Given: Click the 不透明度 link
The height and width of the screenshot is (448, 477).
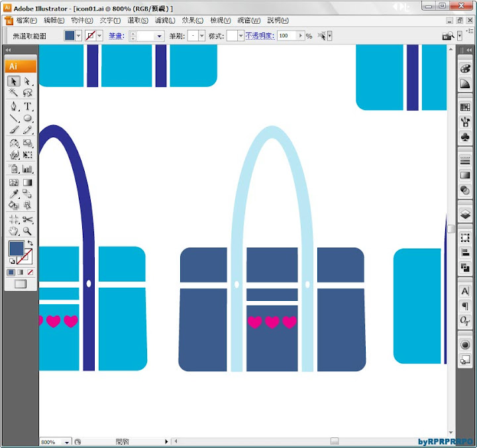Looking at the screenshot, I should (x=260, y=36).
